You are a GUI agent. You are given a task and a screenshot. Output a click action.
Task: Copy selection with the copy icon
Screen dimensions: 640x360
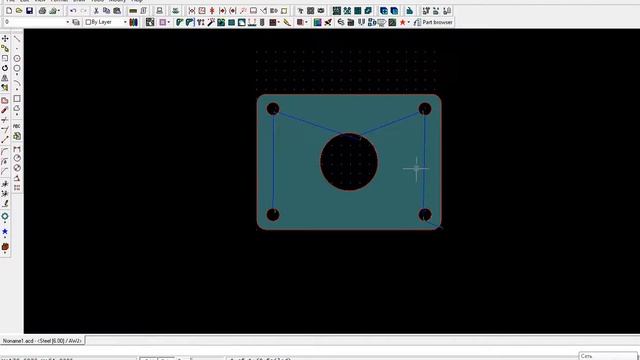click(x=107, y=11)
